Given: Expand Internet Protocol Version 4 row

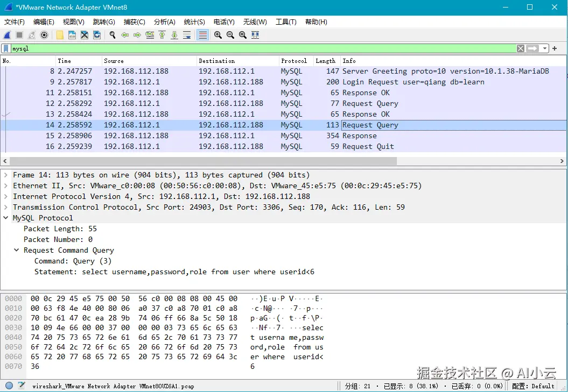Looking at the screenshot, I should pyautogui.click(x=6, y=197).
